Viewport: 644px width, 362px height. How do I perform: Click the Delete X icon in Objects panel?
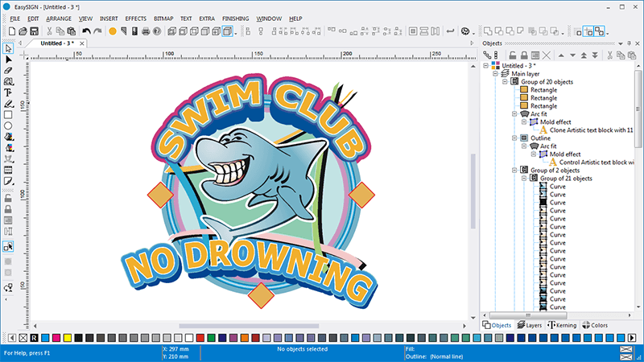tap(547, 56)
